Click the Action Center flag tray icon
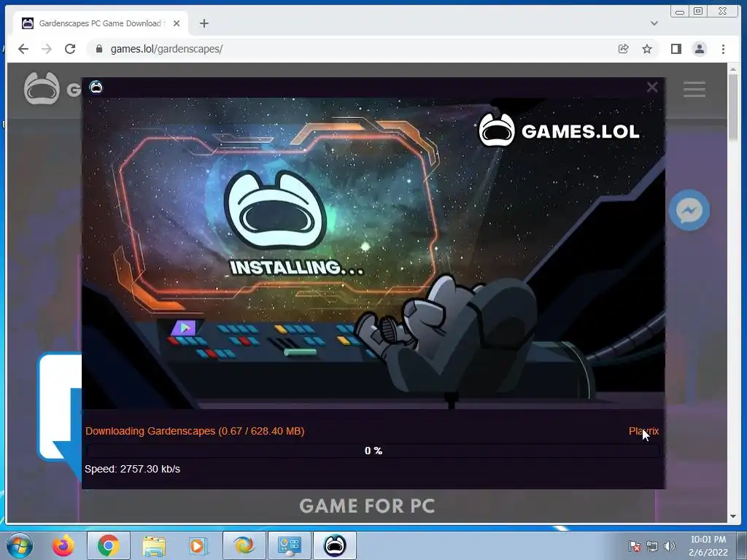747x560 pixels. click(634, 546)
